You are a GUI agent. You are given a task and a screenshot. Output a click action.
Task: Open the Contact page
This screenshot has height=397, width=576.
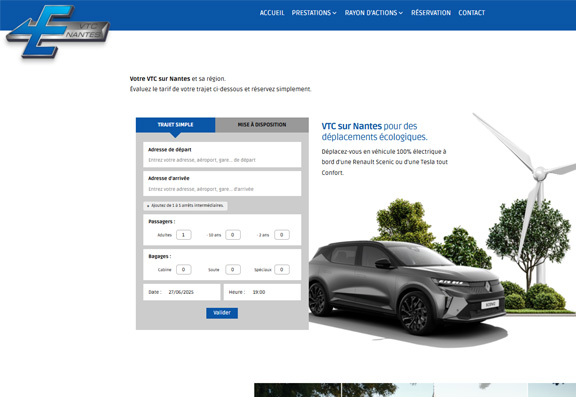click(x=472, y=13)
